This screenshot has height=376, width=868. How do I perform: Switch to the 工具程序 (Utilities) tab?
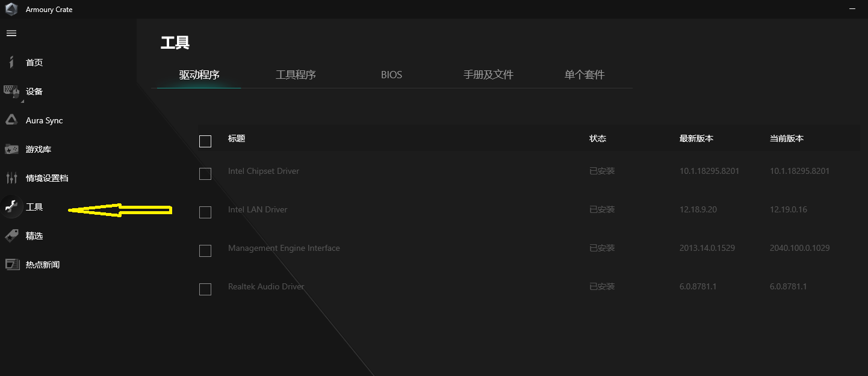click(x=296, y=75)
